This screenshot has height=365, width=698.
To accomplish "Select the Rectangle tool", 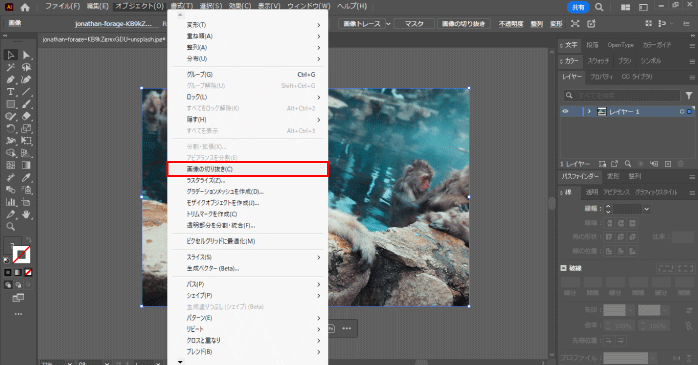I will [x=11, y=104].
